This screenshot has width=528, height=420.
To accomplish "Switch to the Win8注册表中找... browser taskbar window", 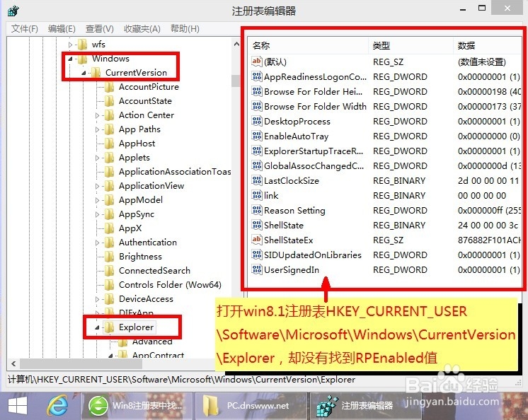I will (x=137, y=406).
